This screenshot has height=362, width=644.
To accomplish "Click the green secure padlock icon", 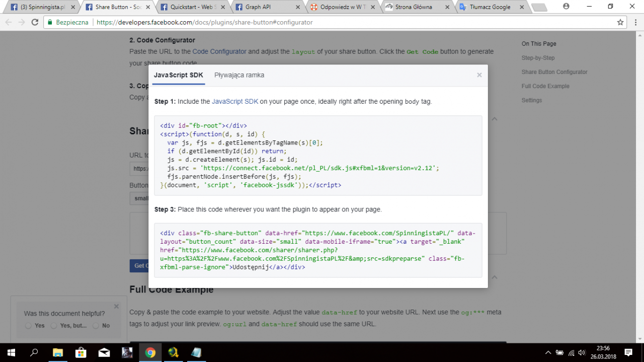I will pos(49,22).
